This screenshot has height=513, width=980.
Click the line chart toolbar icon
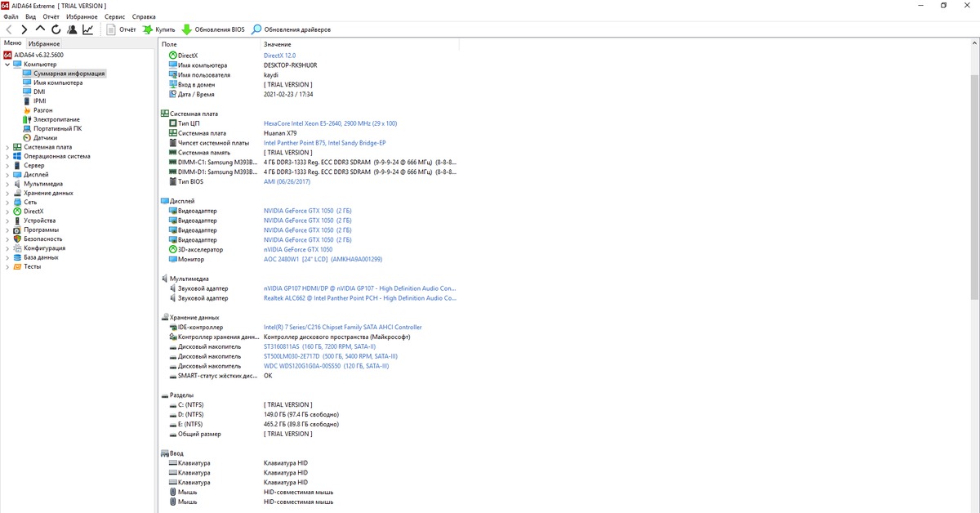coord(87,29)
